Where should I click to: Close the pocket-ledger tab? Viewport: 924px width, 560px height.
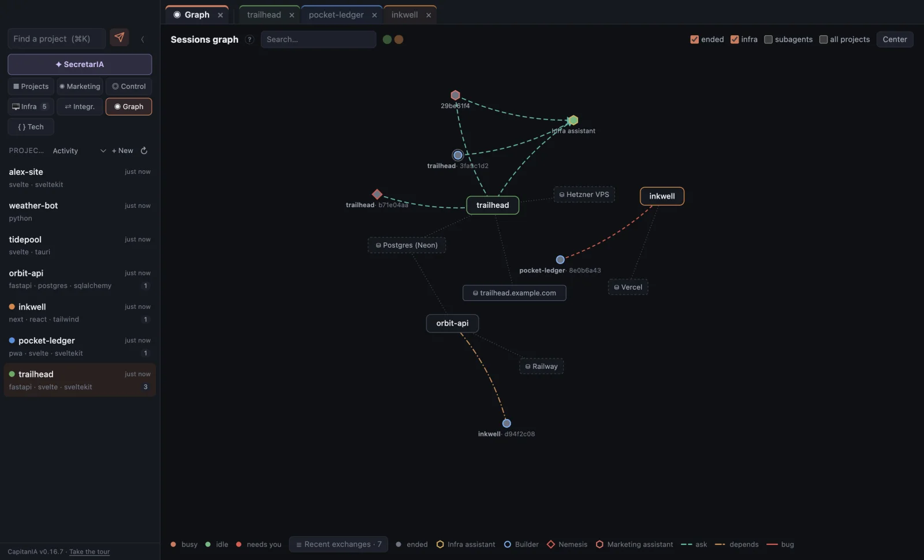click(x=374, y=15)
